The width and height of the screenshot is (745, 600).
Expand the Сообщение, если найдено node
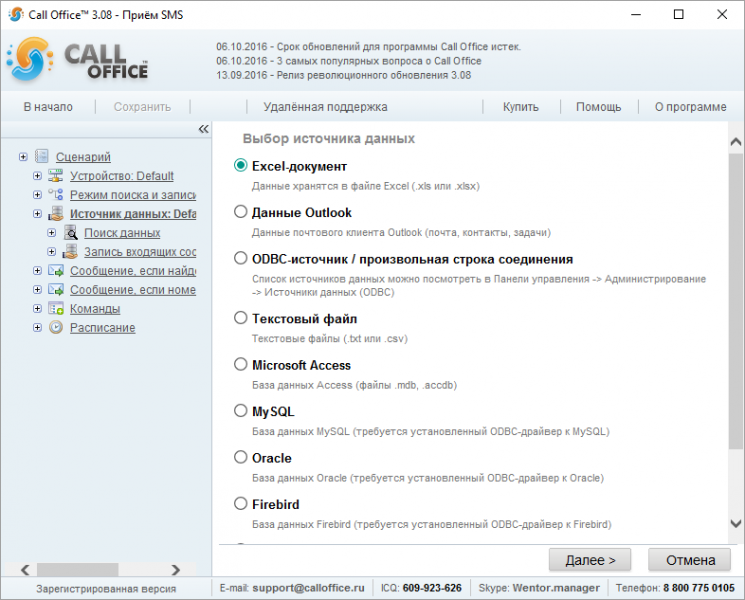(x=37, y=270)
